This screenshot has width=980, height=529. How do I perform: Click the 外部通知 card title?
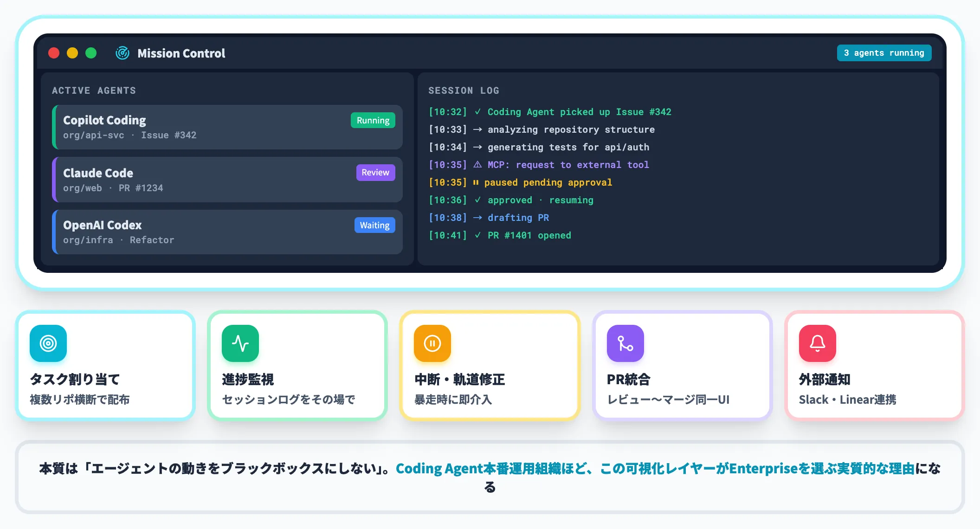pos(825,379)
